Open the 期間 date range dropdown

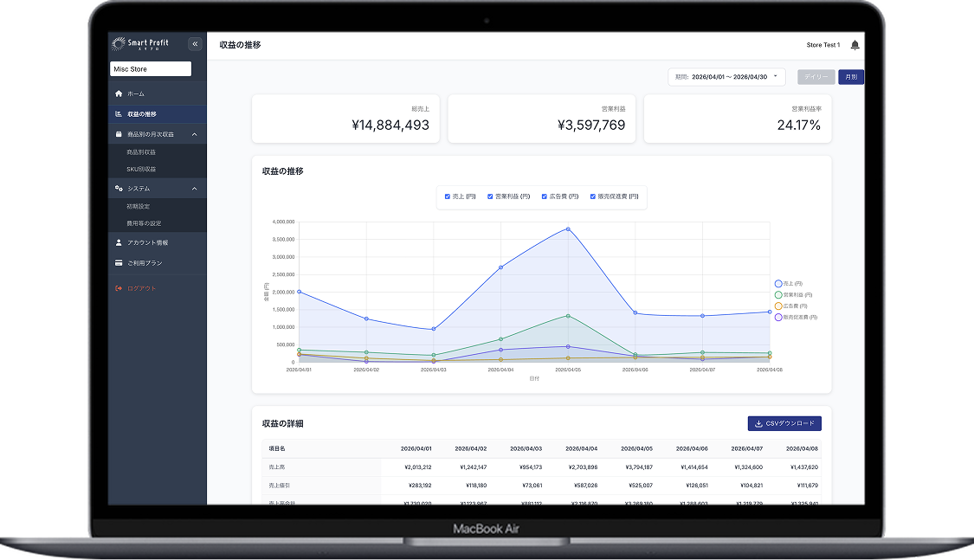726,76
